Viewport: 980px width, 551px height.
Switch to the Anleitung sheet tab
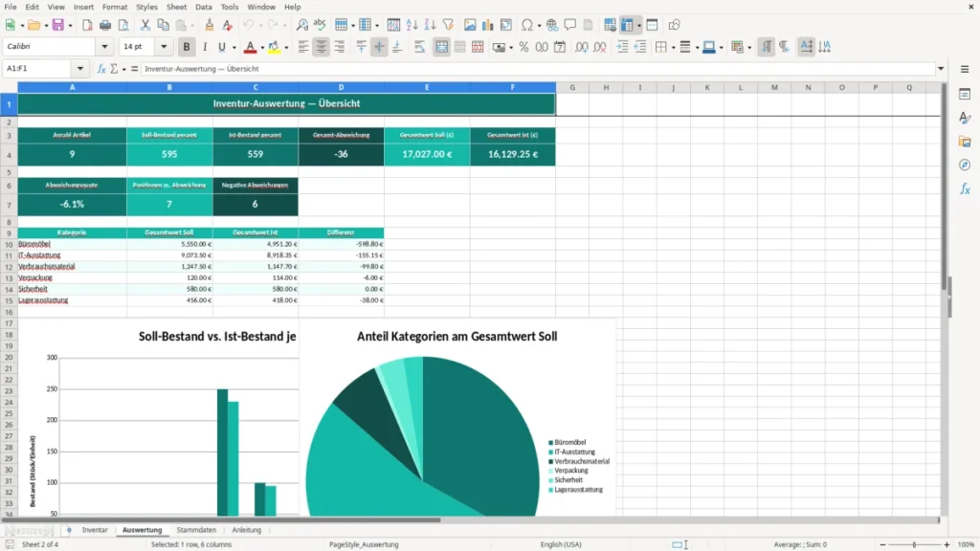click(x=246, y=530)
